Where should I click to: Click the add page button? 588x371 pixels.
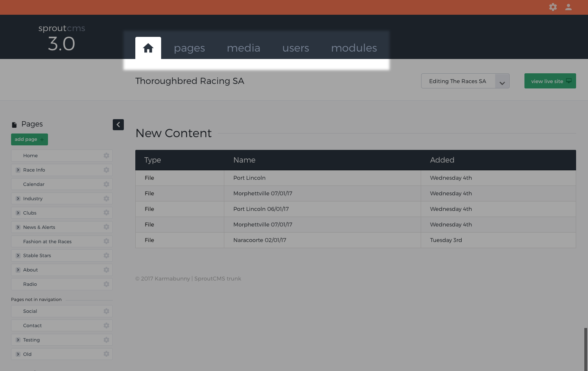pos(30,139)
